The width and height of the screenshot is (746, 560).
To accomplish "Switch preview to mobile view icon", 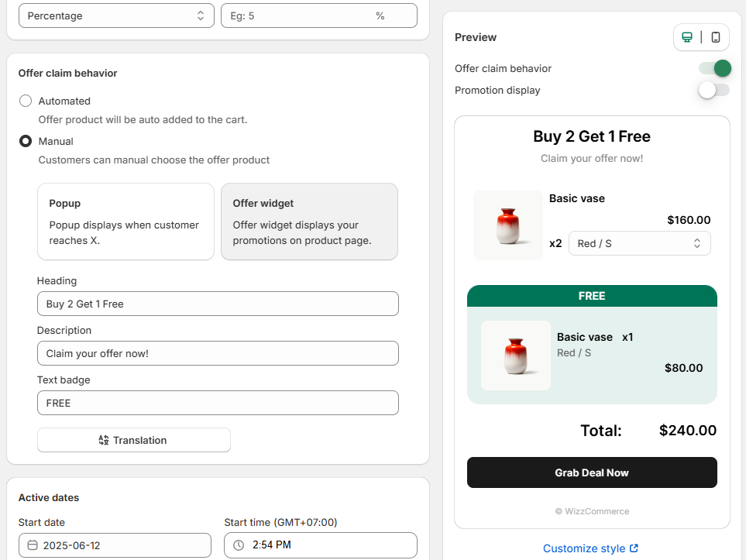I will (x=716, y=37).
